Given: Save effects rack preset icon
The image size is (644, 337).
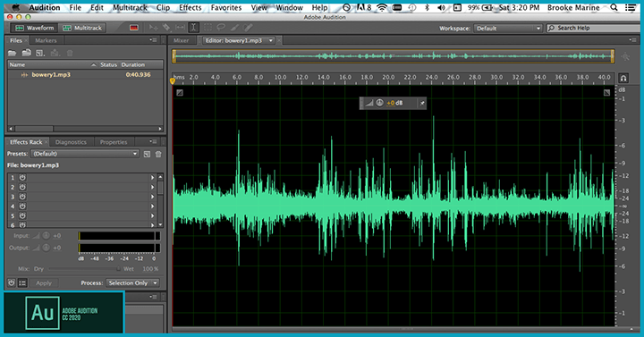Looking at the screenshot, I should tap(147, 154).
